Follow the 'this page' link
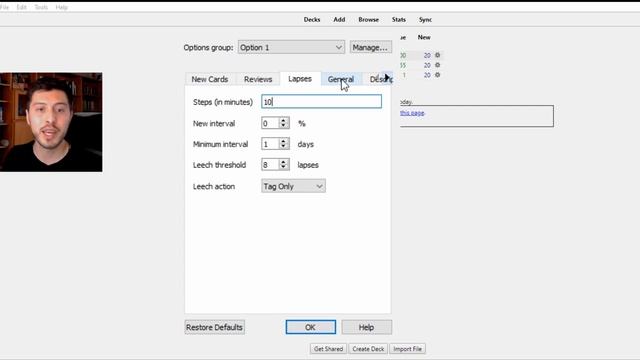Screen dimensions: 640x360 coord(412,113)
